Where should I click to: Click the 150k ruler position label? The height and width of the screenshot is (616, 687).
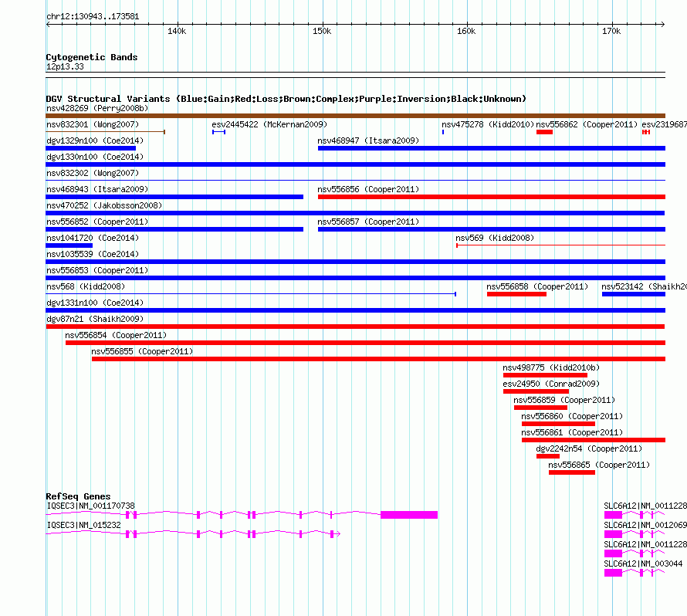(x=322, y=31)
